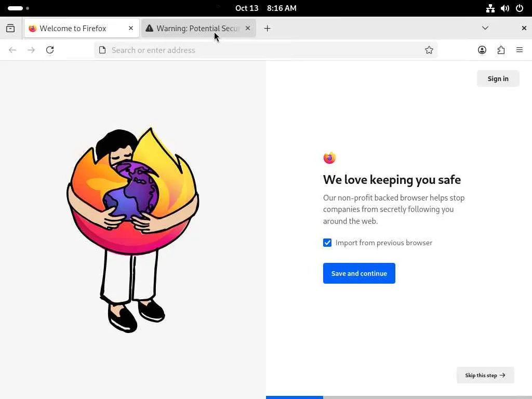Open the application hamburger menu
The height and width of the screenshot is (399, 532).
point(520,50)
